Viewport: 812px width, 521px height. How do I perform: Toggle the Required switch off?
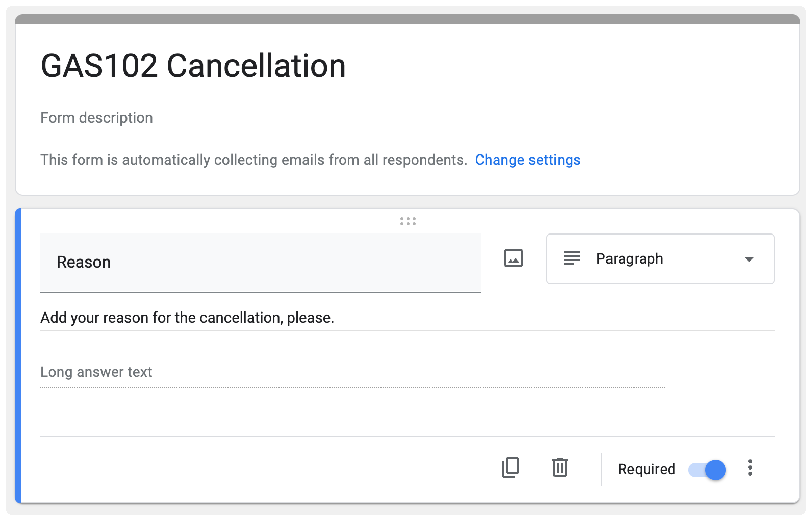707,470
